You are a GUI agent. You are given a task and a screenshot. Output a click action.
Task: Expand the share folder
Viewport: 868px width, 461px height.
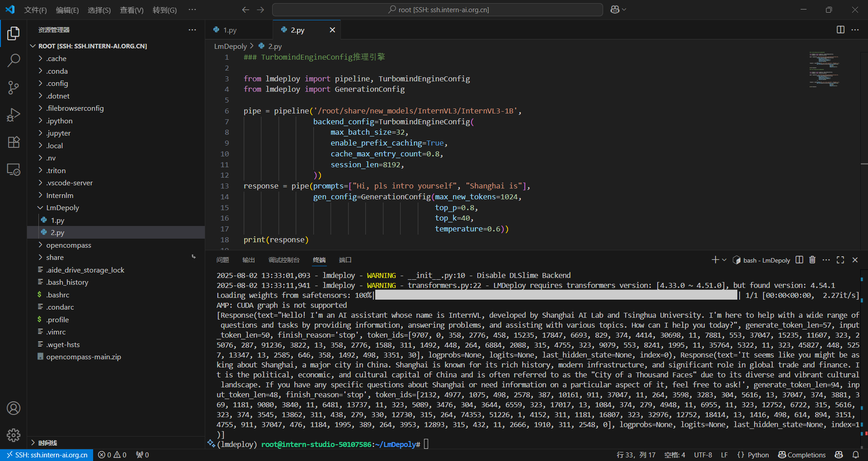(x=116, y=257)
